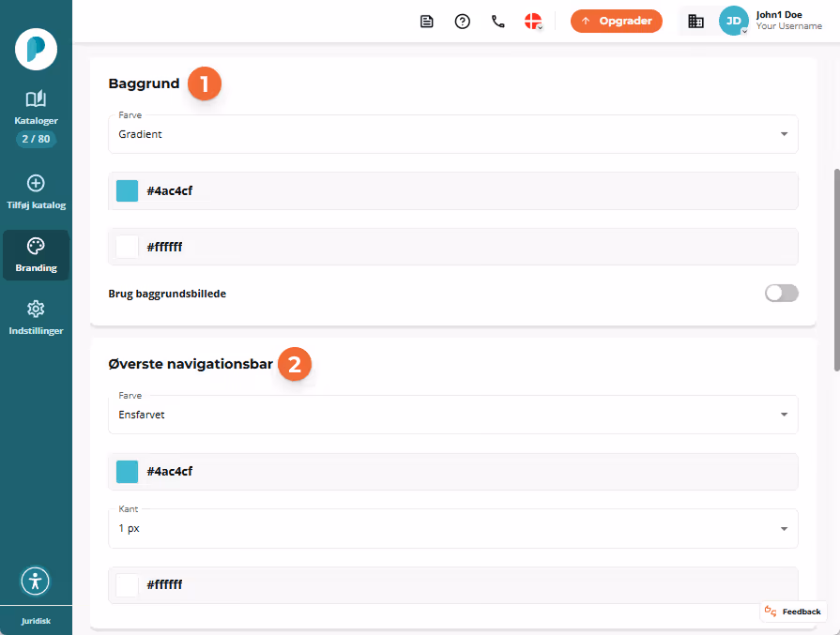The height and width of the screenshot is (635, 840).
Task: Click the Your Username text
Action: 789,26
